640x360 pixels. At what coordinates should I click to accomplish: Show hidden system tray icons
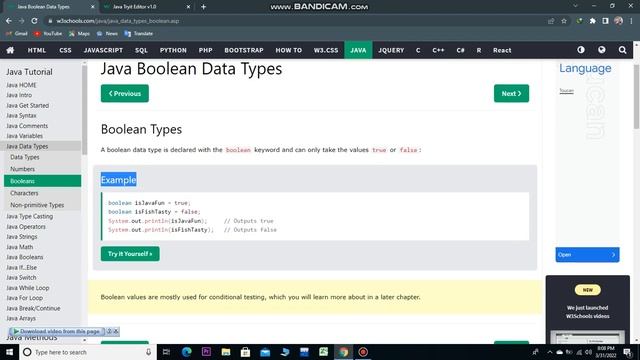[x=550, y=352]
